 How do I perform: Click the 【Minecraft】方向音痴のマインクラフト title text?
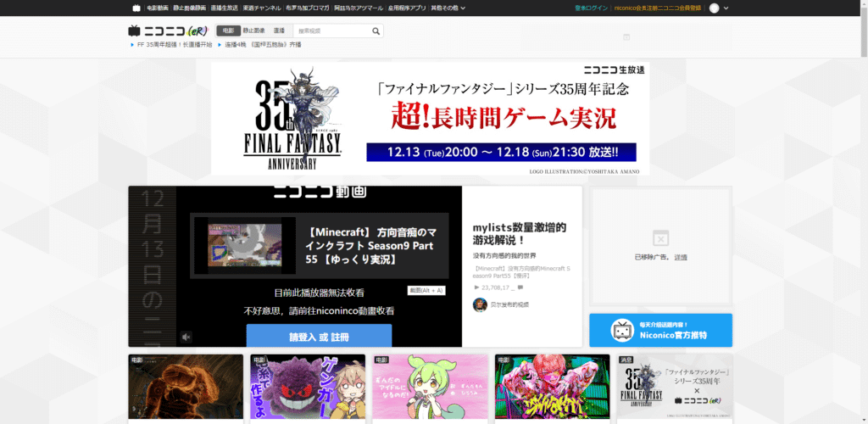click(x=371, y=245)
